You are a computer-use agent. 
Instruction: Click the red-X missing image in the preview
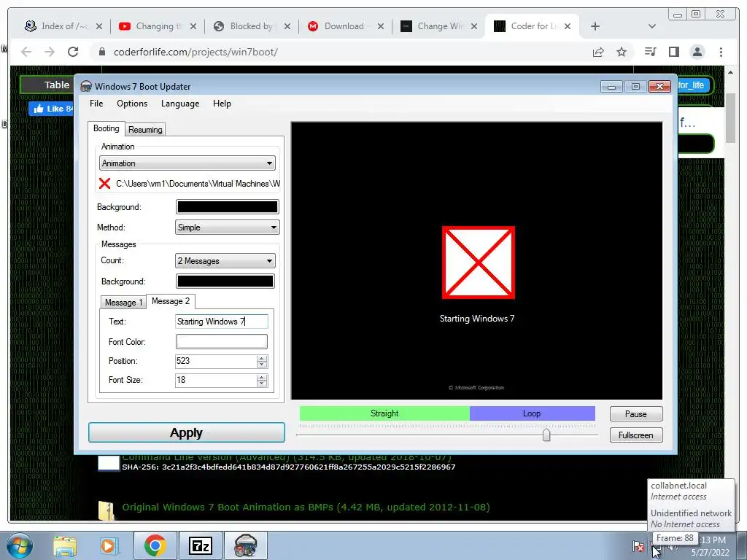479,262
